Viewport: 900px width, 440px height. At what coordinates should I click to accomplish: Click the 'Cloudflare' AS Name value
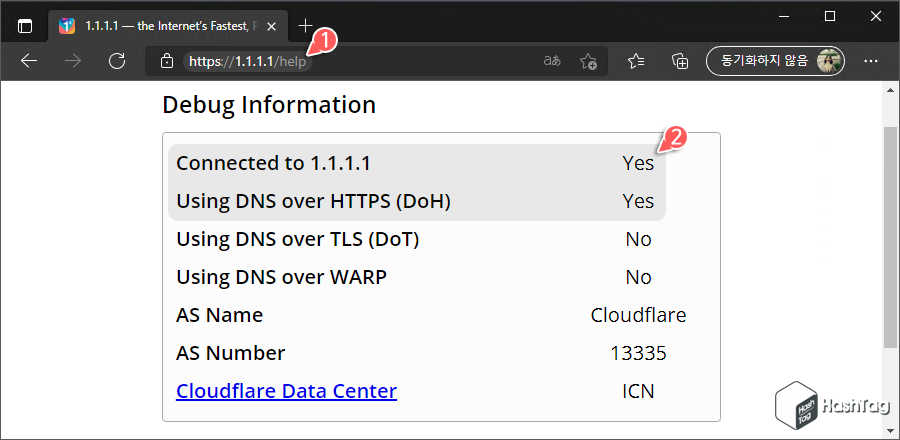click(638, 315)
